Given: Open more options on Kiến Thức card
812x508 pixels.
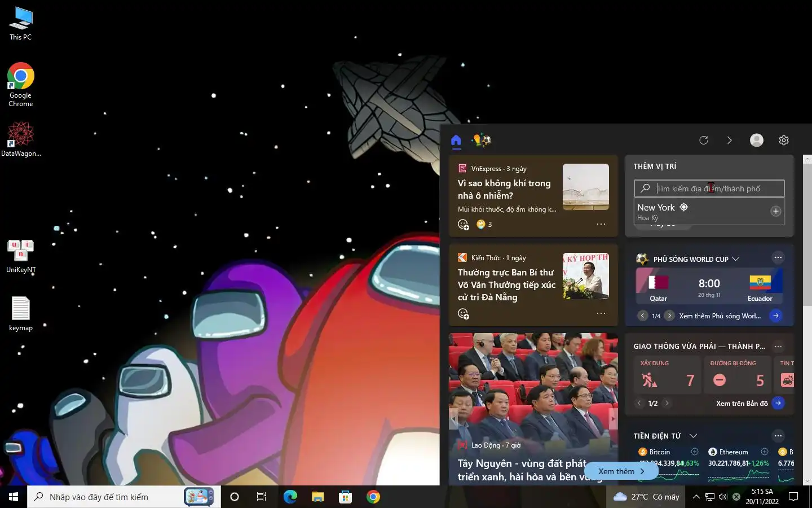Looking at the screenshot, I should click(x=601, y=313).
